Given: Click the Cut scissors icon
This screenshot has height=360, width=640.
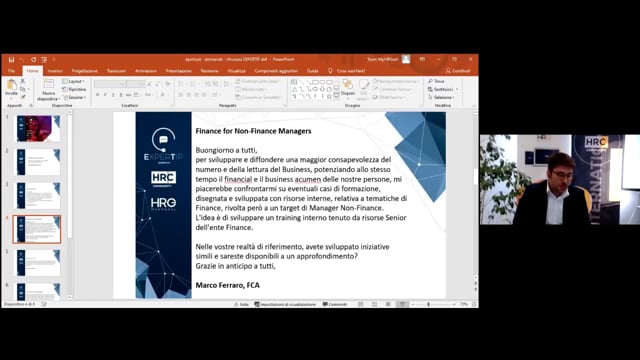Looking at the screenshot, I should coord(23,81).
